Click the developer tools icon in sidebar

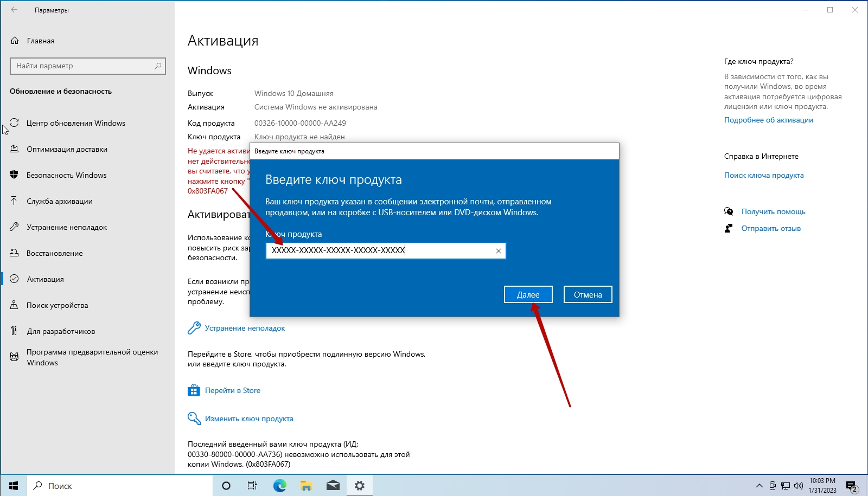14,331
